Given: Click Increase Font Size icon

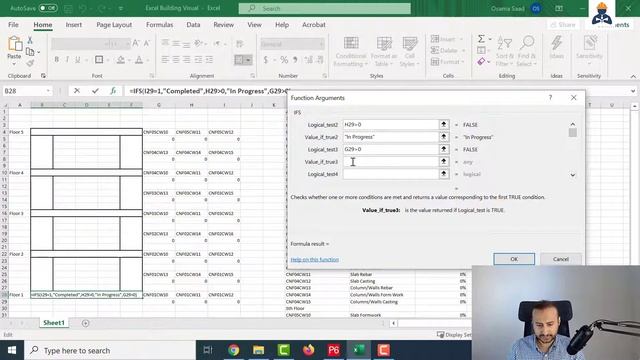Looking at the screenshot, I should pyautogui.click(x=136, y=44).
